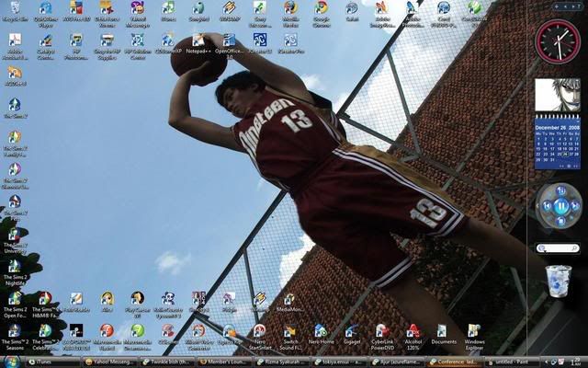
Task: Open the Documents folder icon
Action: [443, 331]
